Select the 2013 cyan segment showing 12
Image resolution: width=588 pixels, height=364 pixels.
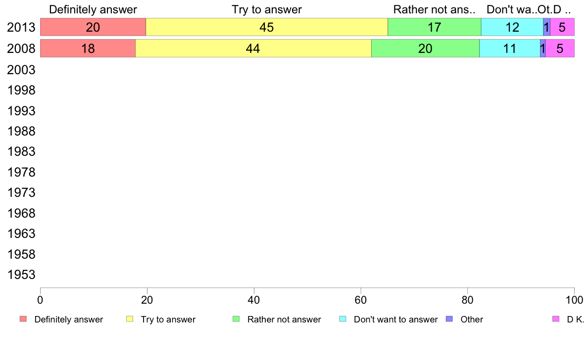[x=512, y=27]
